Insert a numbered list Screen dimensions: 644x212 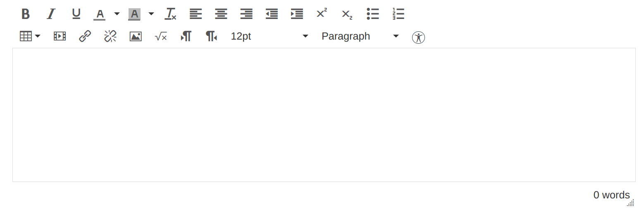[x=398, y=14]
